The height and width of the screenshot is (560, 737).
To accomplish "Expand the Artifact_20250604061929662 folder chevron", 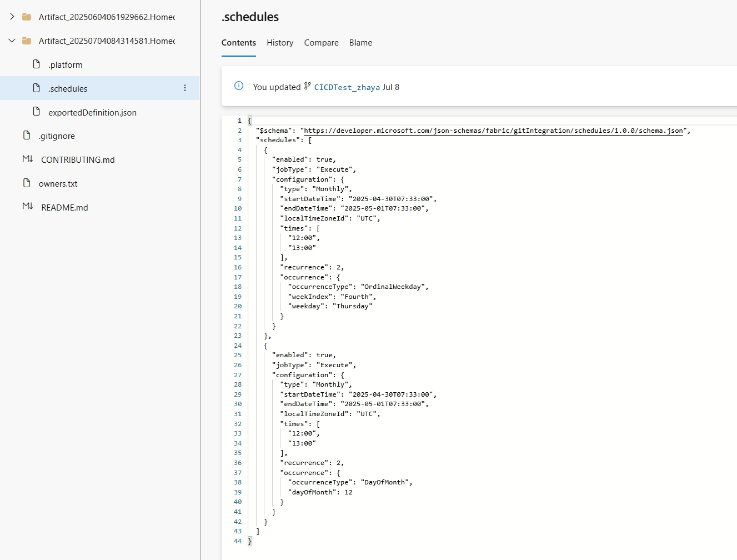I will [12, 17].
